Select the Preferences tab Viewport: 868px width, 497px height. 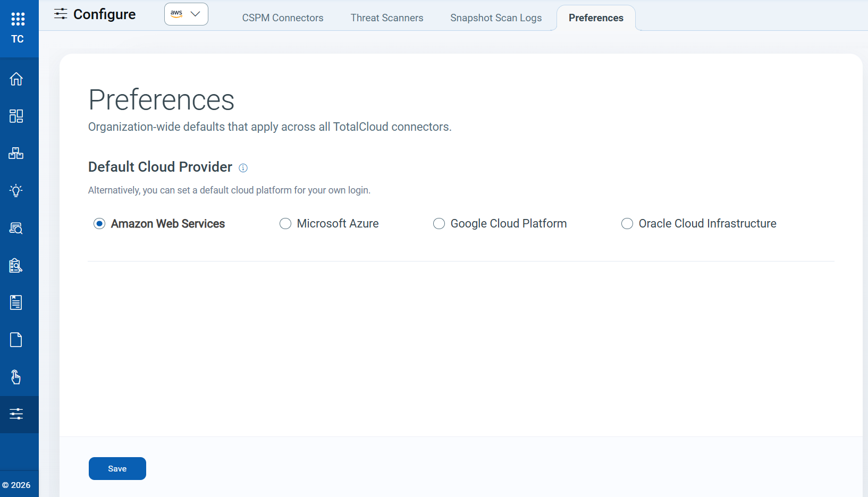[x=596, y=18]
